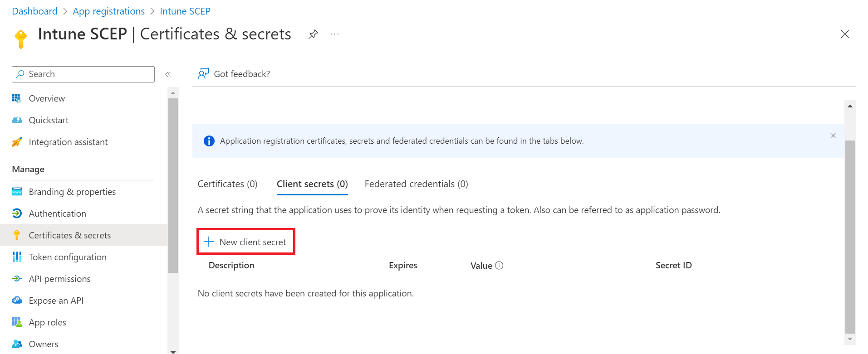The image size is (868, 354).
Task: Click the Authentication arrow icon
Action: point(17,213)
